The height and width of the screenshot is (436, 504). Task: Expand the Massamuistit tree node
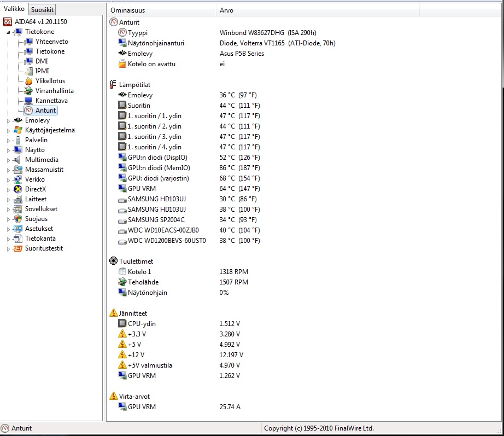[8, 170]
